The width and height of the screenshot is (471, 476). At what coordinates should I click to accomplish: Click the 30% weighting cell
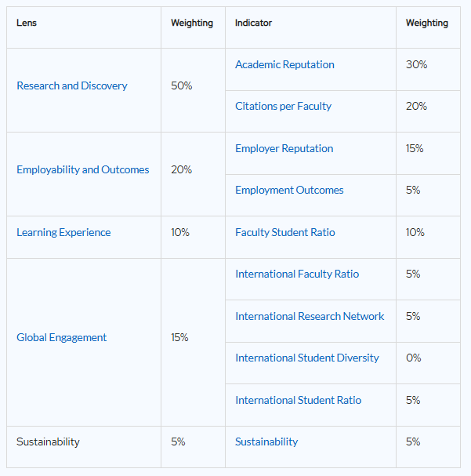click(x=416, y=64)
